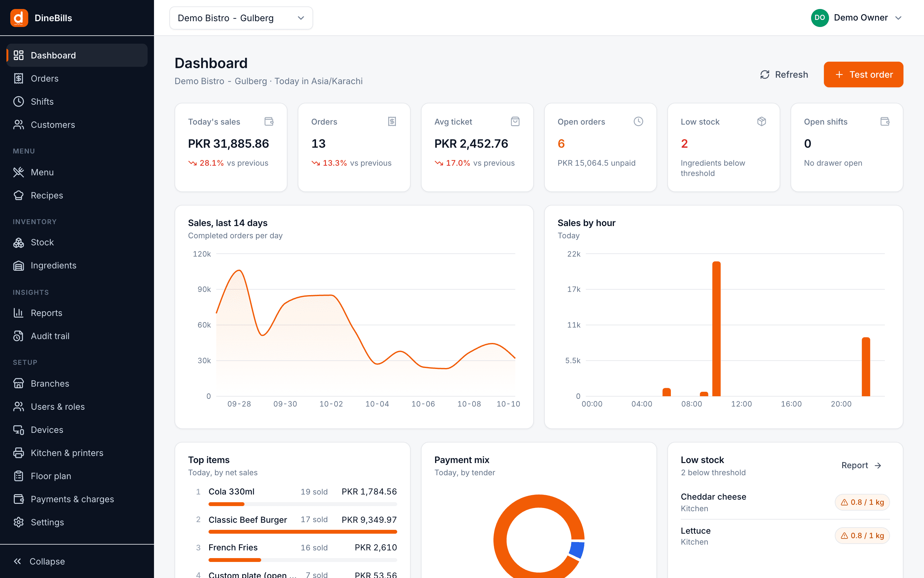
Task: Click the PKR 15,064.5 unpaid text
Action: point(596,163)
